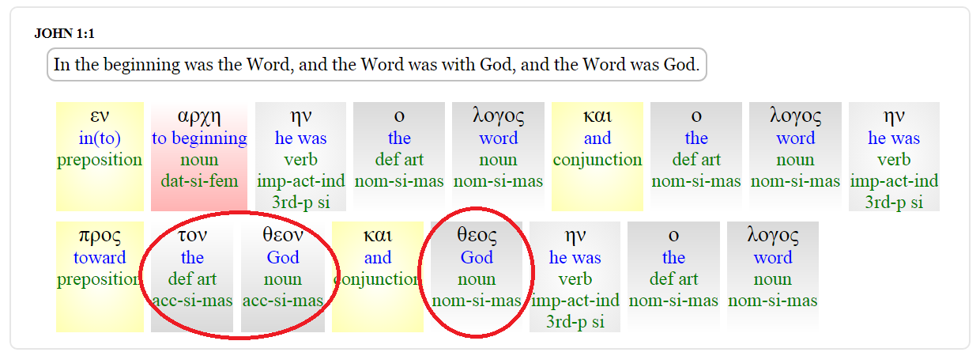Image resolution: width=980 pixels, height=356 pixels.
Task: Click the 'dat-si-fem' parsing label
Action: (199, 181)
